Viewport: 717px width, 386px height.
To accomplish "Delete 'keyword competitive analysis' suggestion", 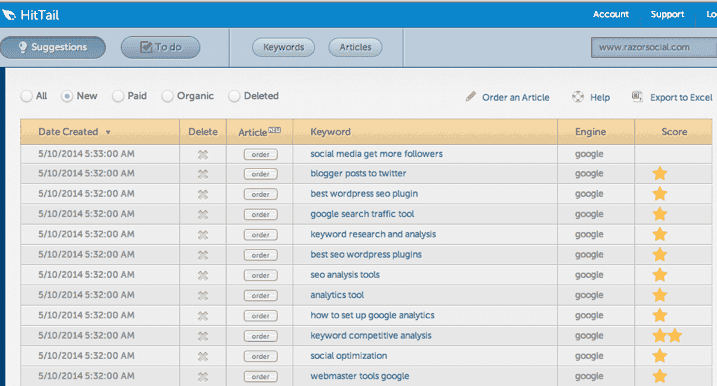I will pos(203,336).
